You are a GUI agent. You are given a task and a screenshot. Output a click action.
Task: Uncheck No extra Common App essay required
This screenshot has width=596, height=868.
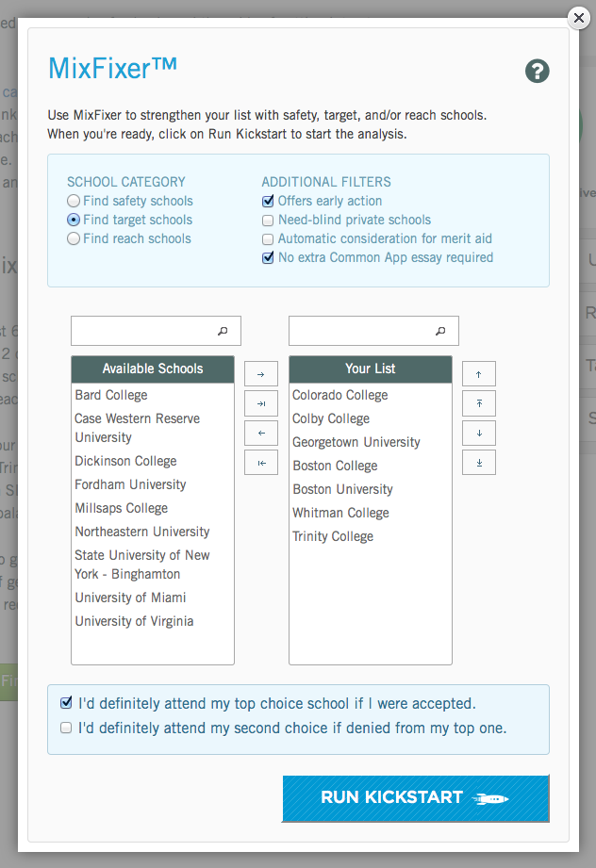point(268,258)
